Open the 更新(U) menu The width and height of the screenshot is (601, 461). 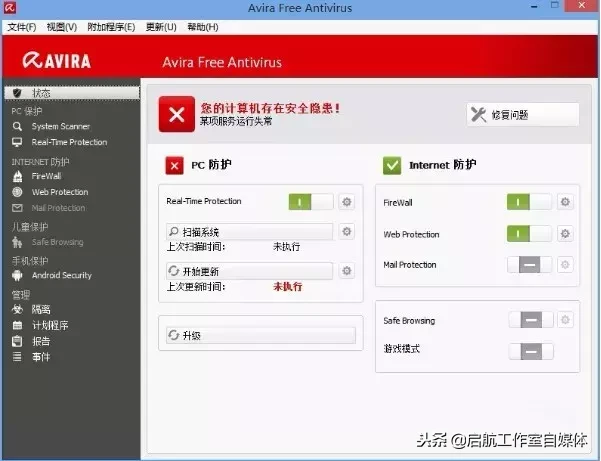161,27
